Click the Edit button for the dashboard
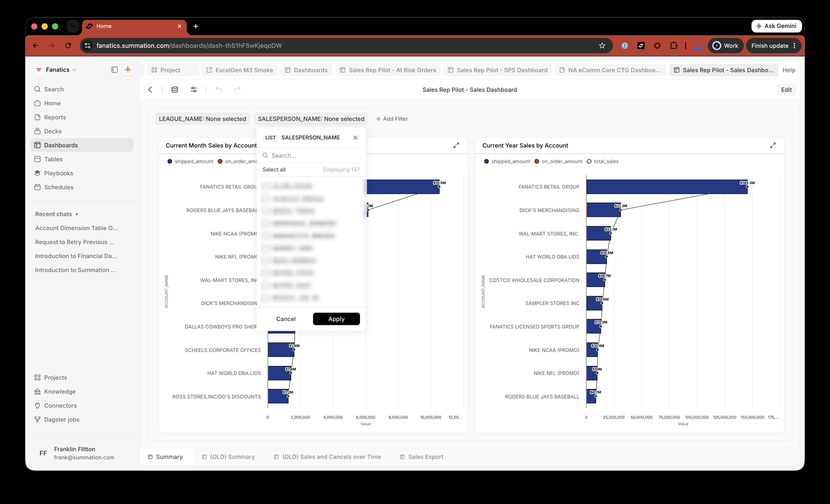 tap(786, 90)
